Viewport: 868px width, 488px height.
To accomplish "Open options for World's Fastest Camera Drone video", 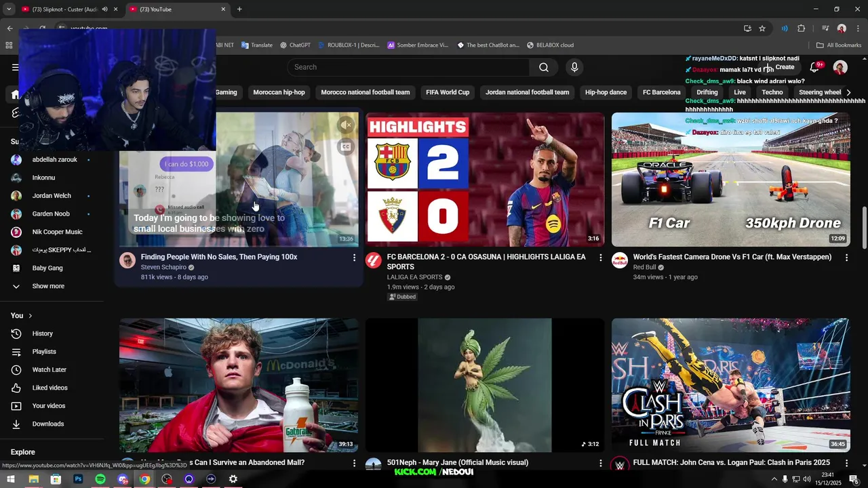I will (846, 258).
